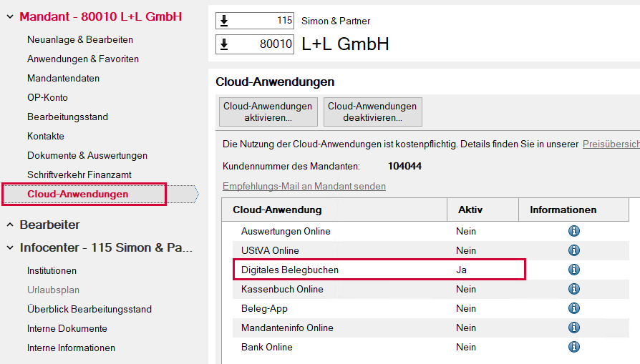Viewport: 640px width, 364px height.
Task: Open Mandantendaten in the sidebar
Action: click(x=63, y=78)
